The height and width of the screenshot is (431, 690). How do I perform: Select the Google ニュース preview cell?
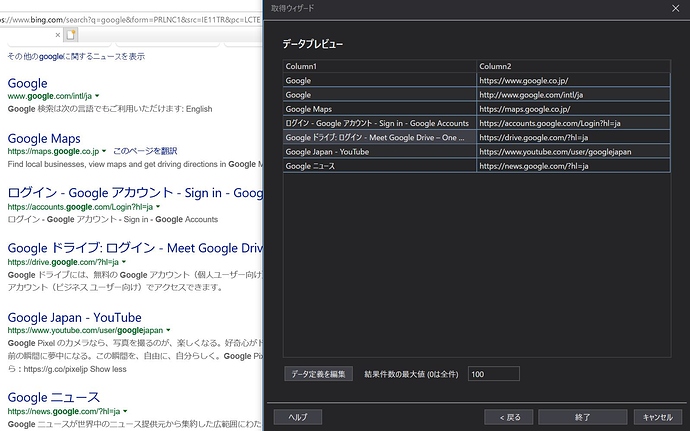pos(380,166)
